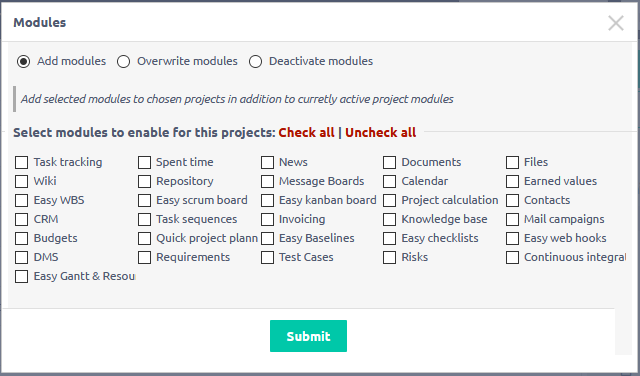Click the Uncheck all link
Screen dimensions: 640x376
pos(380,133)
